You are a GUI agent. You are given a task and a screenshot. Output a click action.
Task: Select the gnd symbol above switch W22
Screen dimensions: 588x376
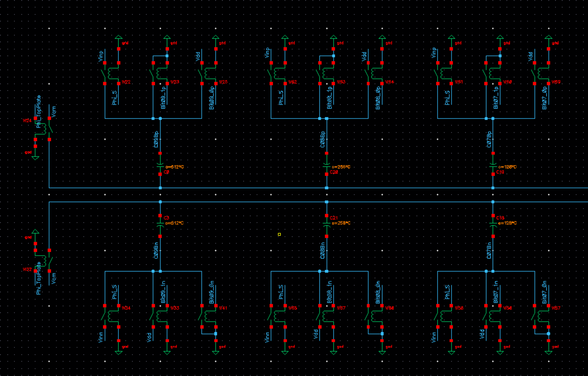[x=118, y=42]
